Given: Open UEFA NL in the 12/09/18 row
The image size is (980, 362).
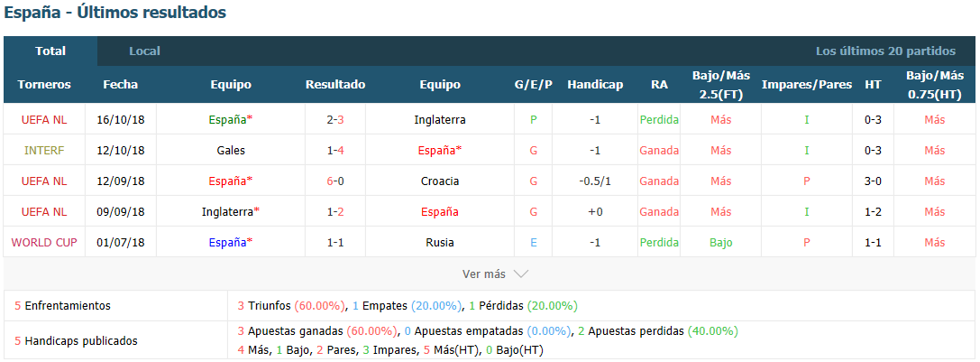Looking at the screenshot, I should click(x=44, y=181).
